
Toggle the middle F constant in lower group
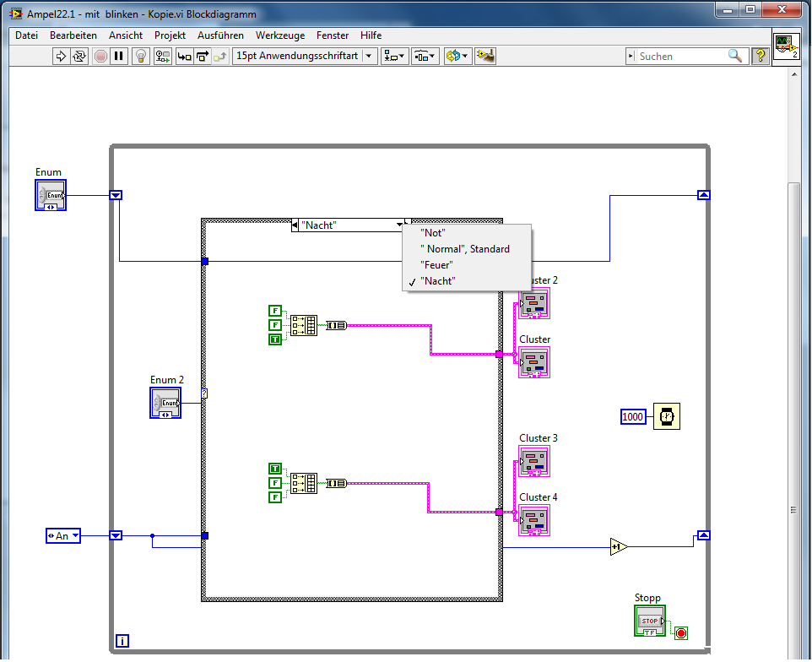point(275,483)
